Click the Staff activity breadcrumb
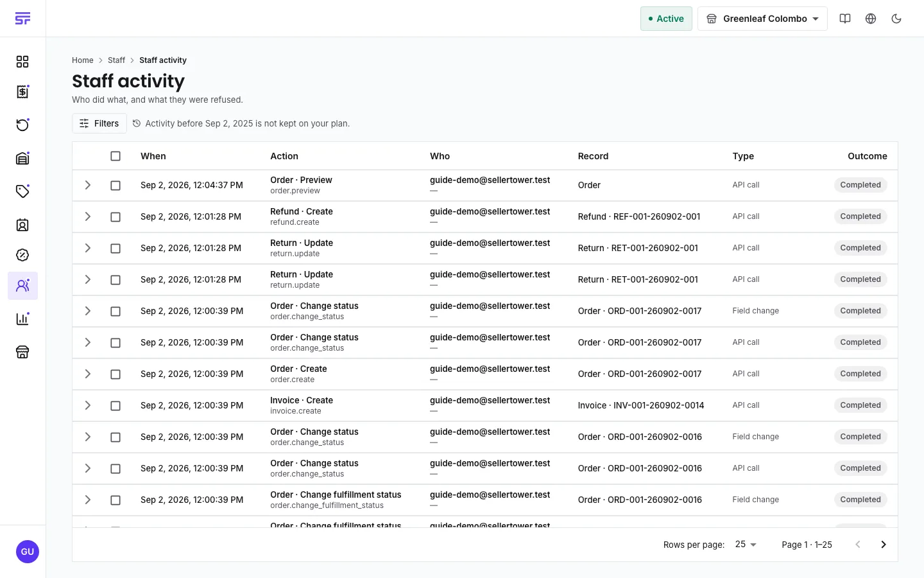The image size is (924, 578). point(163,60)
